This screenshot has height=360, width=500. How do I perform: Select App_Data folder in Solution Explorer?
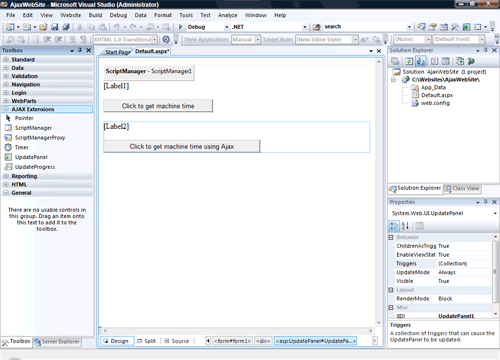click(x=433, y=87)
